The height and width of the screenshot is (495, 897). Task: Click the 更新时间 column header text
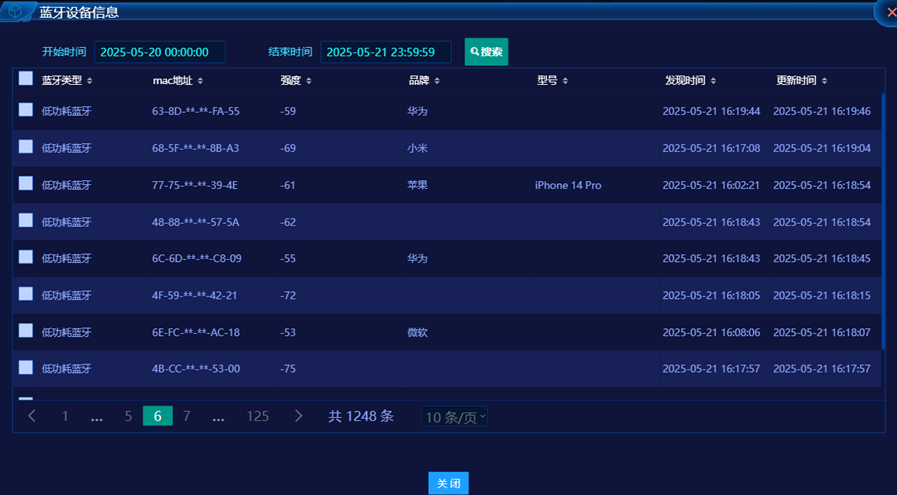coord(796,81)
